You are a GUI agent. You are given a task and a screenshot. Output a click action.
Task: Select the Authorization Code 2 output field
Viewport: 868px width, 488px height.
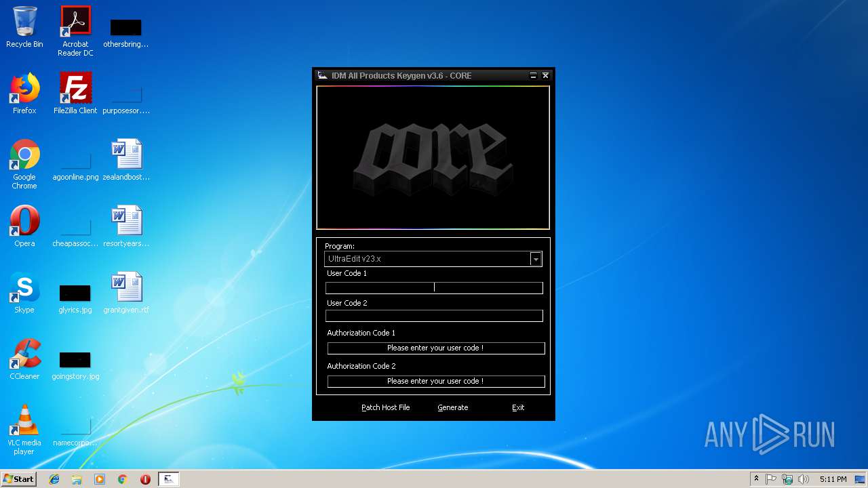(x=436, y=381)
